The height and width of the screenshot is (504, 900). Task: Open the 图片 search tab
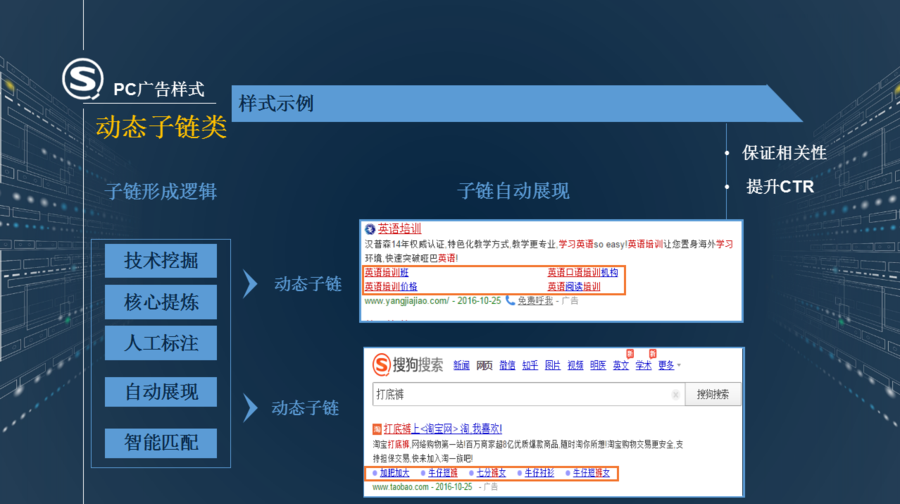tap(552, 365)
